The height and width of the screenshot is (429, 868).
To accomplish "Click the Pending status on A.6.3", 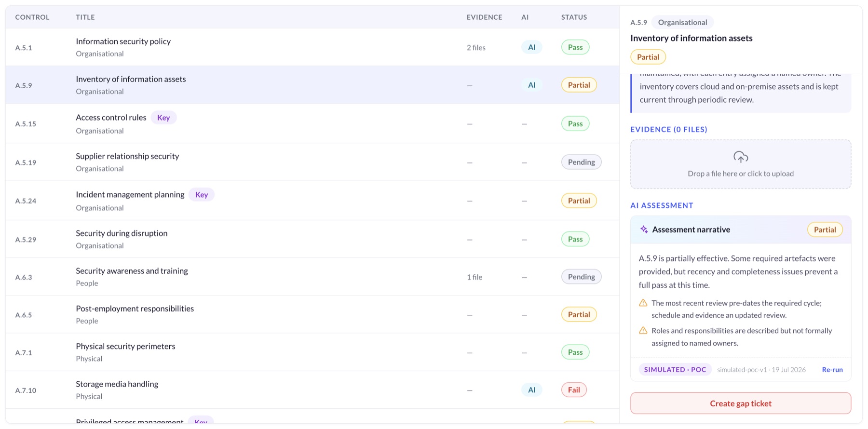I will click(x=581, y=277).
